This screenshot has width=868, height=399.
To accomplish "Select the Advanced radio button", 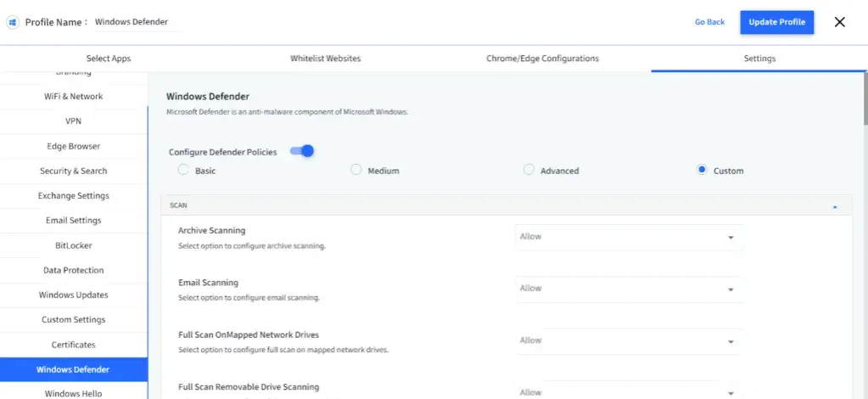I will pyautogui.click(x=529, y=170).
